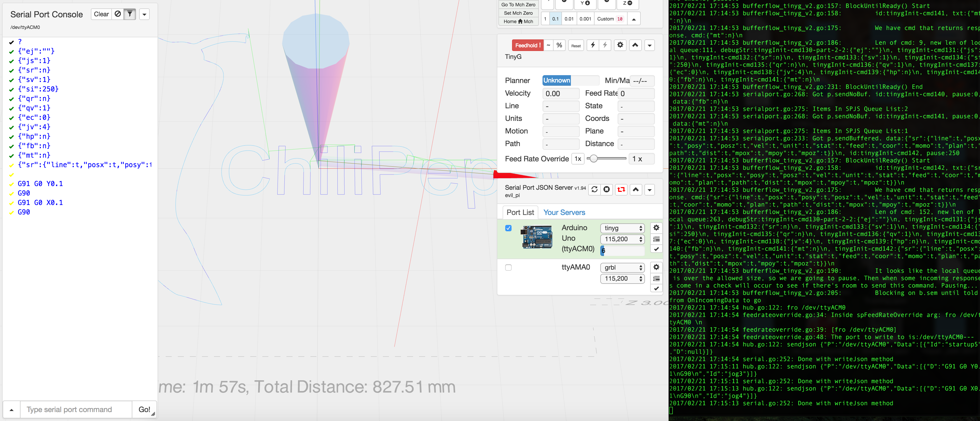Viewport: 980px width, 421px height.
Task: Open the tinyg buffer type dropdown
Action: pos(622,228)
